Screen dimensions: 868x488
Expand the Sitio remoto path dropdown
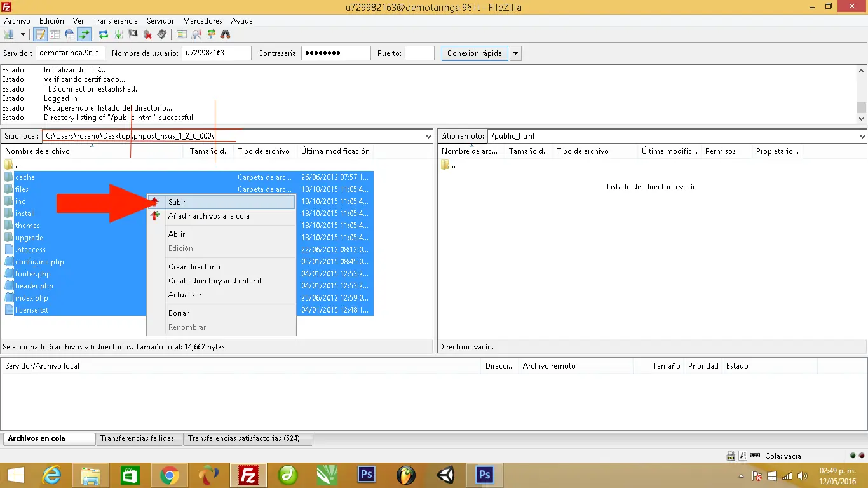(862, 136)
